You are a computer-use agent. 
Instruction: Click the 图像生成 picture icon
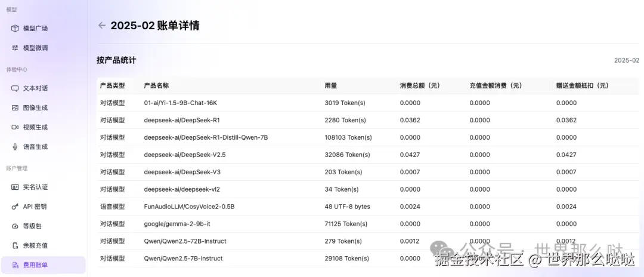pos(15,107)
